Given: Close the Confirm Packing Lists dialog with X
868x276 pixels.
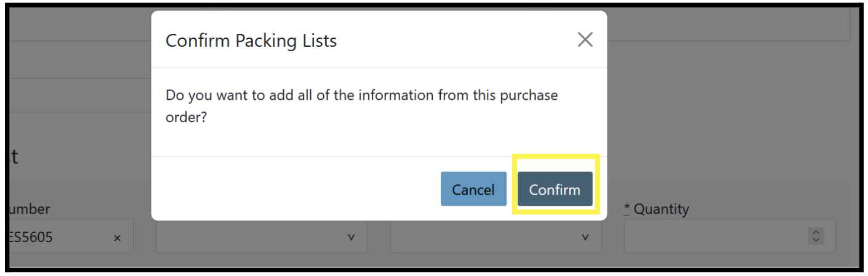Looking at the screenshot, I should (x=585, y=40).
